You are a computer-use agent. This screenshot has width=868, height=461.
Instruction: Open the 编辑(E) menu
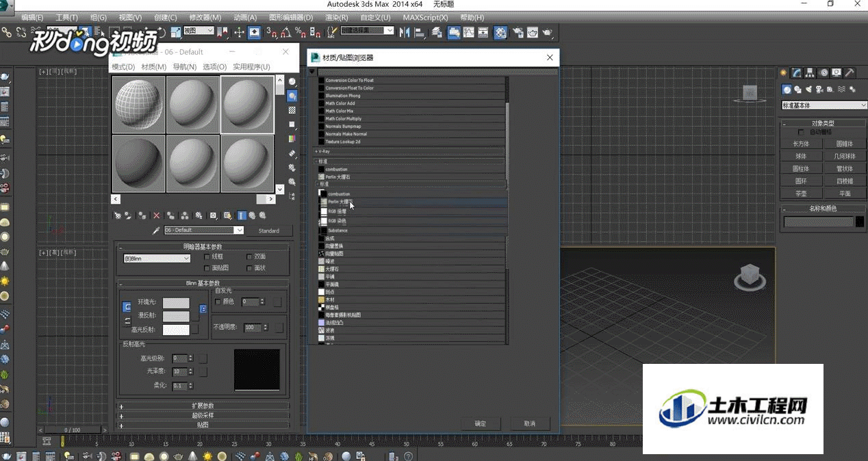(32, 17)
